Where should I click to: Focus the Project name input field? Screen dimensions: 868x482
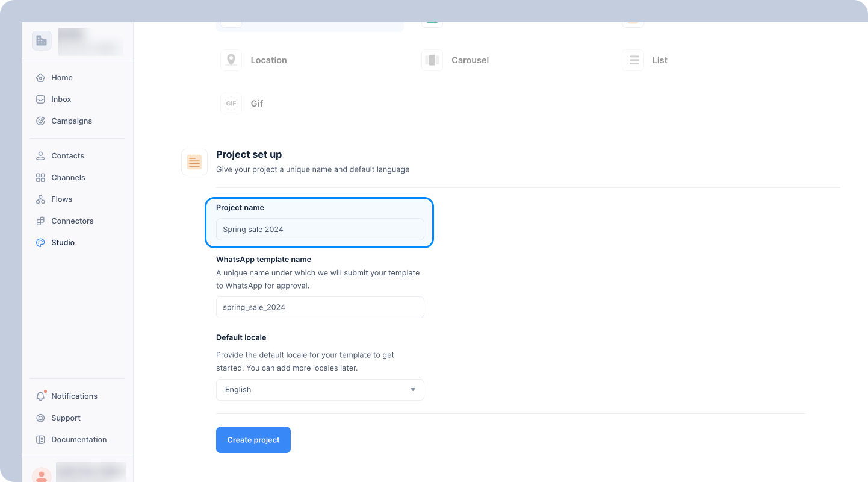click(x=320, y=229)
